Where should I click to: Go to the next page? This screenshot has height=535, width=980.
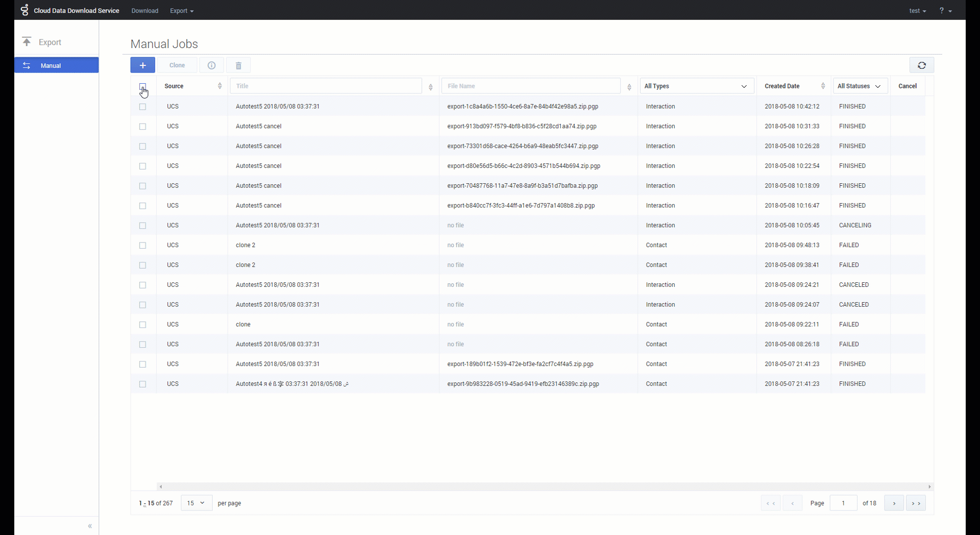click(894, 503)
